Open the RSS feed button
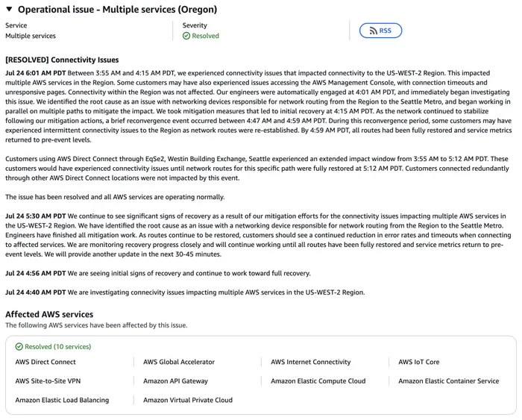522x420 pixels. pyautogui.click(x=380, y=31)
